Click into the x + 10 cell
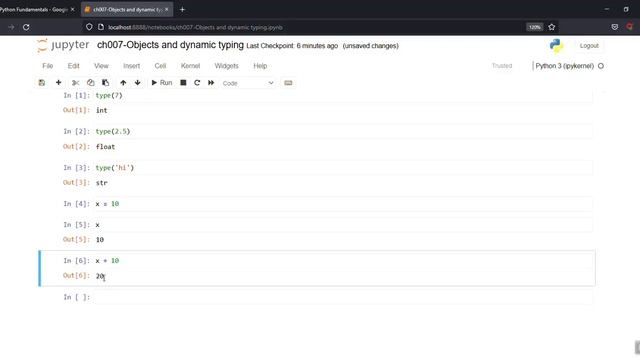 click(x=343, y=261)
